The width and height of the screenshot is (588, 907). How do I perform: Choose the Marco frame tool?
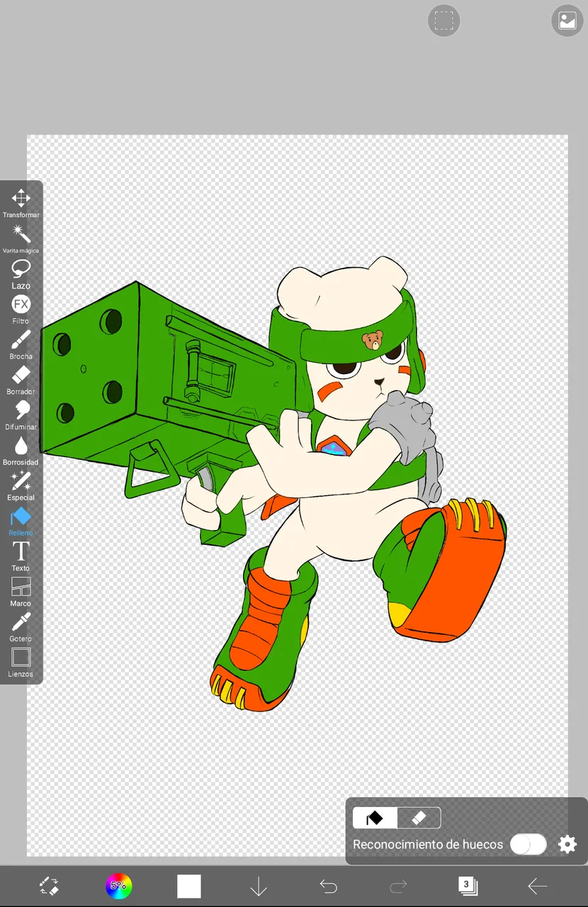(x=21, y=592)
